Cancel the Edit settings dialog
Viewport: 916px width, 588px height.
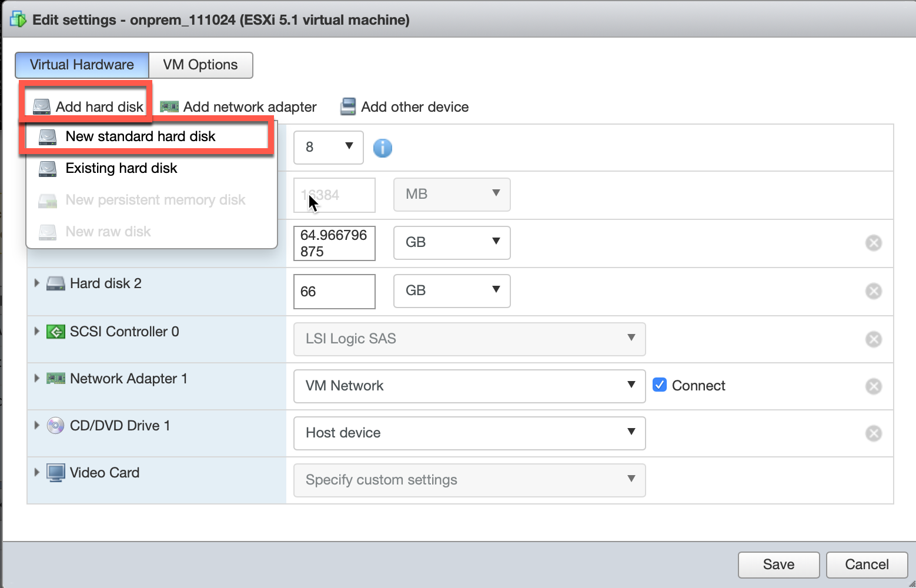[867, 564]
